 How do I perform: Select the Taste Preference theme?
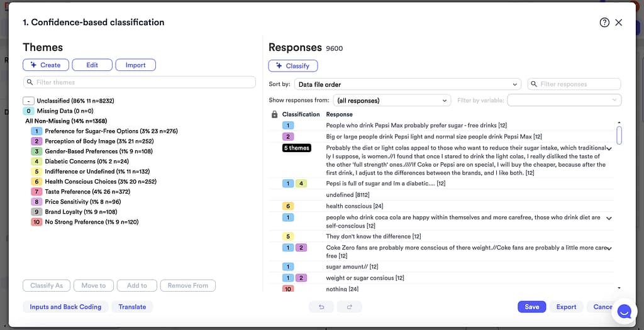(x=68, y=192)
